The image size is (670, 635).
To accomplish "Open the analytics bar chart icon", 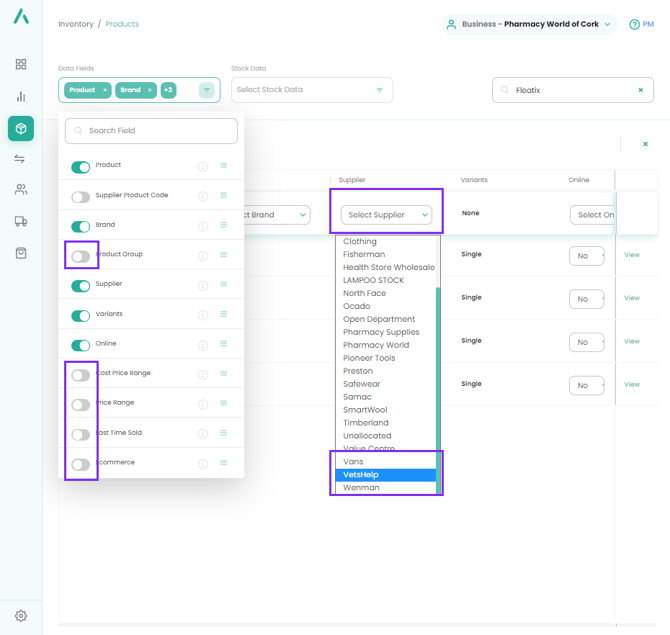I will click(x=21, y=97).
